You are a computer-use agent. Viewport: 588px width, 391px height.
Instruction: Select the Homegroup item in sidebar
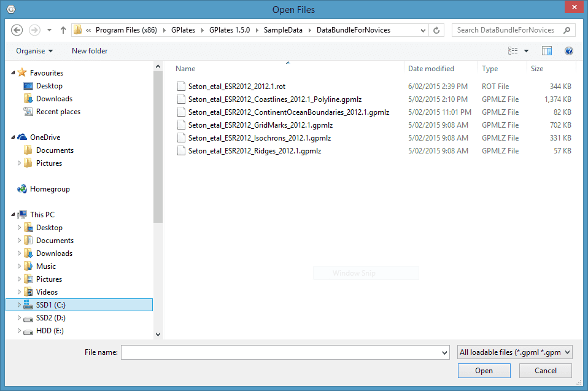(x=50, y=189)
